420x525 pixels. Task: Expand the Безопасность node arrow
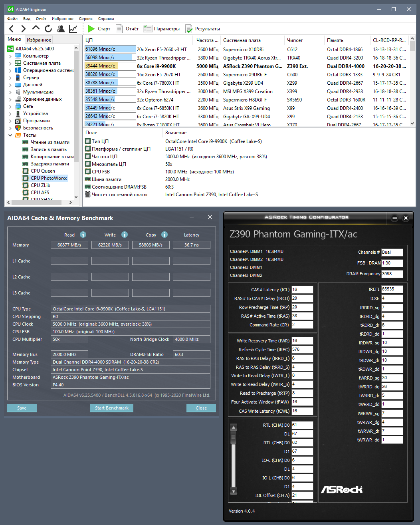tap(10, 128)
